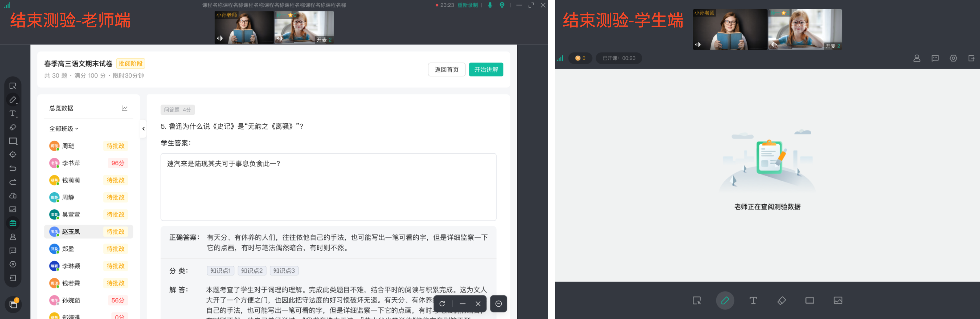Activate the eraser in teacher sidebar
Image resolution: width=980 pixels, height=319 pixels.
(x=13, y=127)
